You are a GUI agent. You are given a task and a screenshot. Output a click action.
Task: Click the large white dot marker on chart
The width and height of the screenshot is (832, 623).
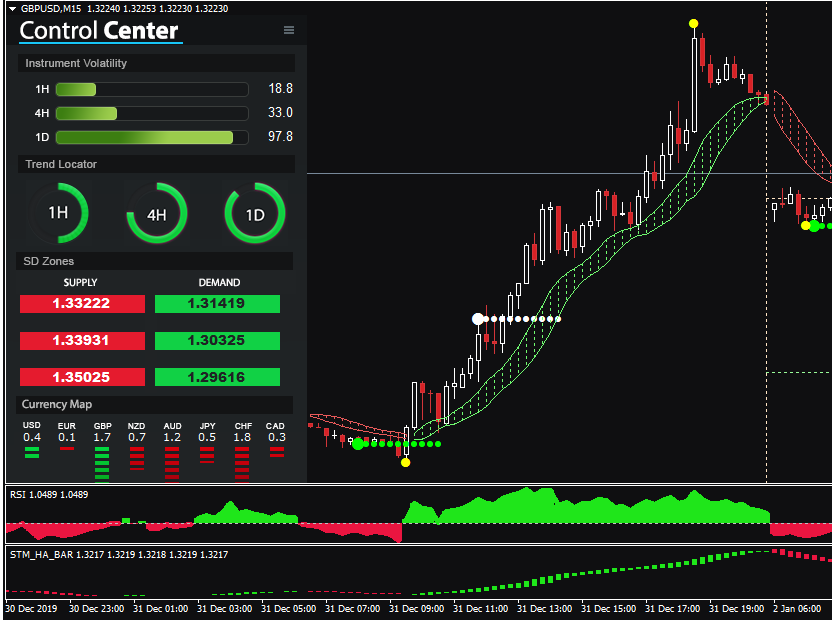point(478,319)
